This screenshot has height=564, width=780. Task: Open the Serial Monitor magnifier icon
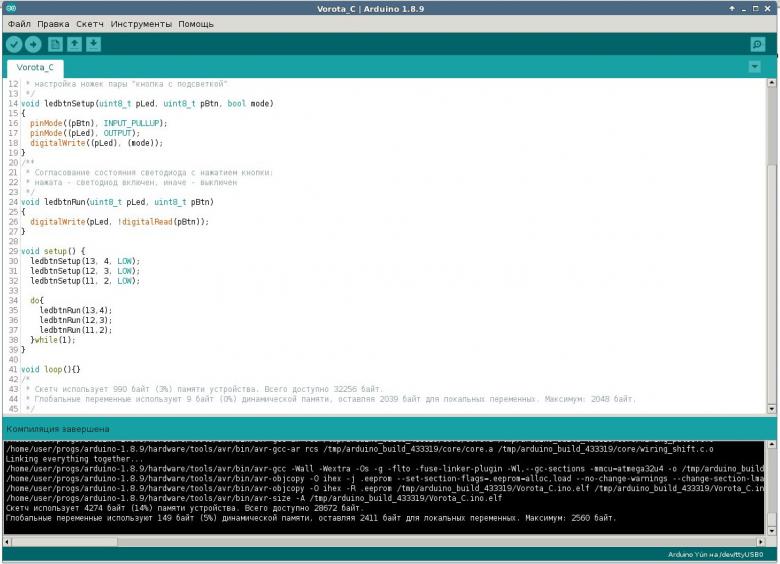758,45
